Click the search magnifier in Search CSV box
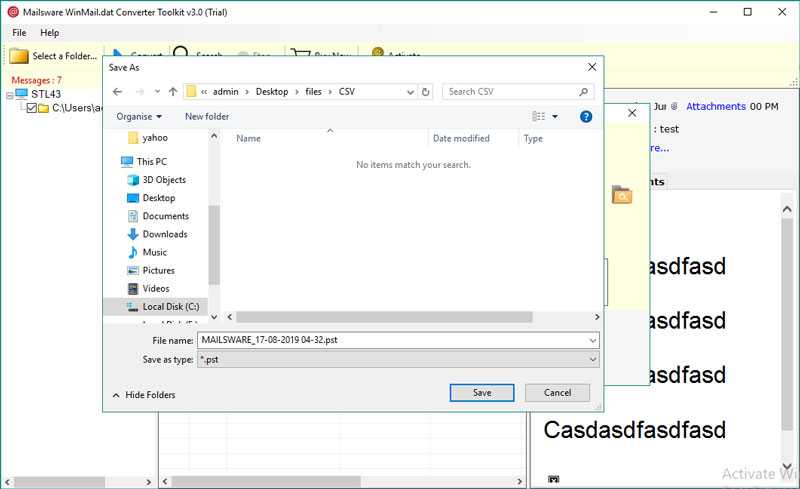 coord(584,92)
